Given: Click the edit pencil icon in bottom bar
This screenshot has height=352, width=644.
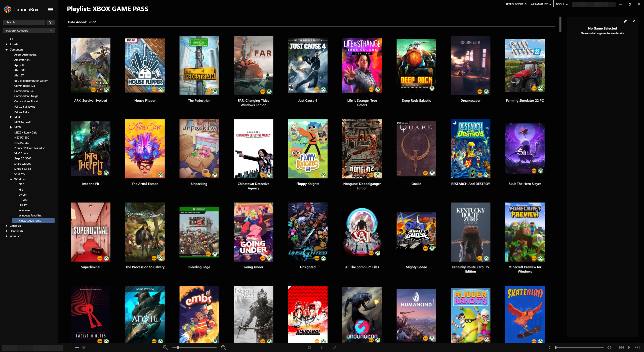Looking at the screenshot, I should pos(335,347).
